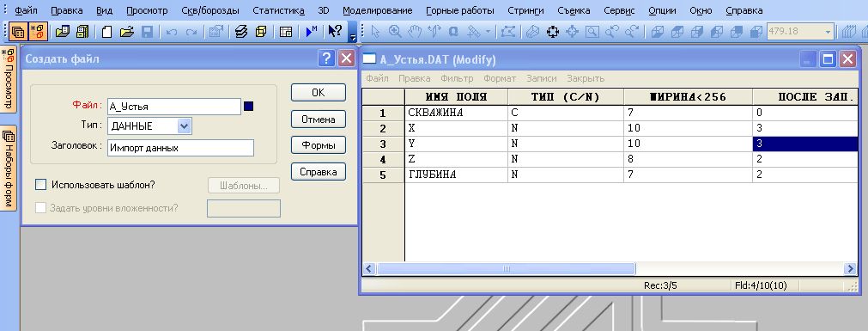Image resolution: width=868 pixels, height=331 pixels.
Task: Click the yellow 3D wireframe cube icon
Action: click(x=261, y=32)
